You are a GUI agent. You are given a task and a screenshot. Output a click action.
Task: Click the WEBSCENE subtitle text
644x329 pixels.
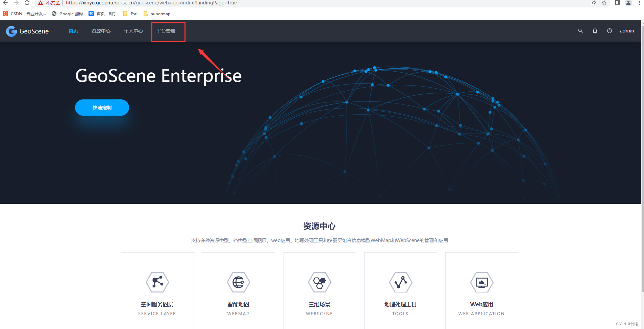tap(320, 314)
